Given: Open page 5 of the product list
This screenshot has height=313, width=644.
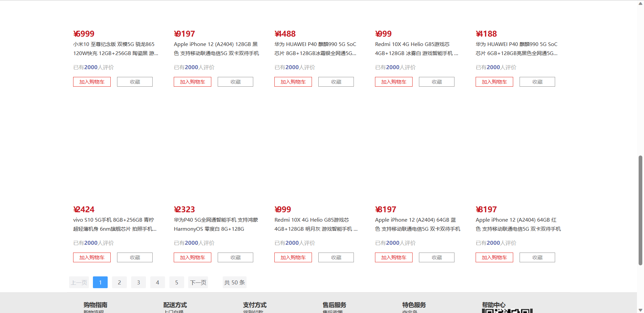Looking at the screenshot, I should [176, 282].
